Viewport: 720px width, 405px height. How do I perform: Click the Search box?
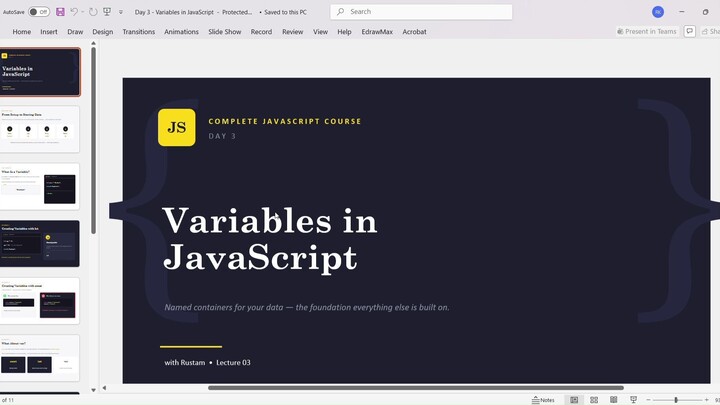pos(421,12)
